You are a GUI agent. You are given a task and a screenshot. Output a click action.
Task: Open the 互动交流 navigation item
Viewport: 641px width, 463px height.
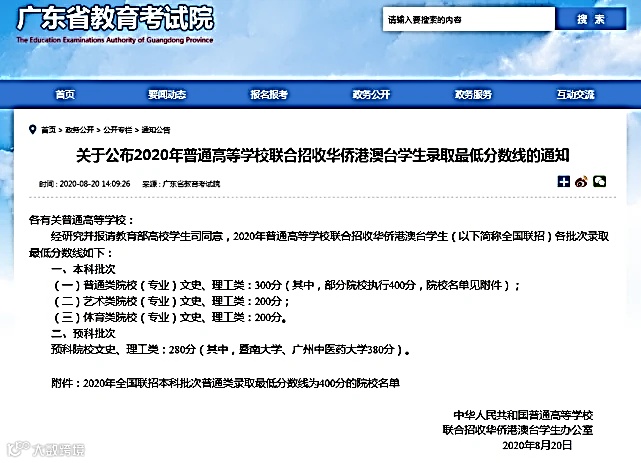click(x=575, y=94)
